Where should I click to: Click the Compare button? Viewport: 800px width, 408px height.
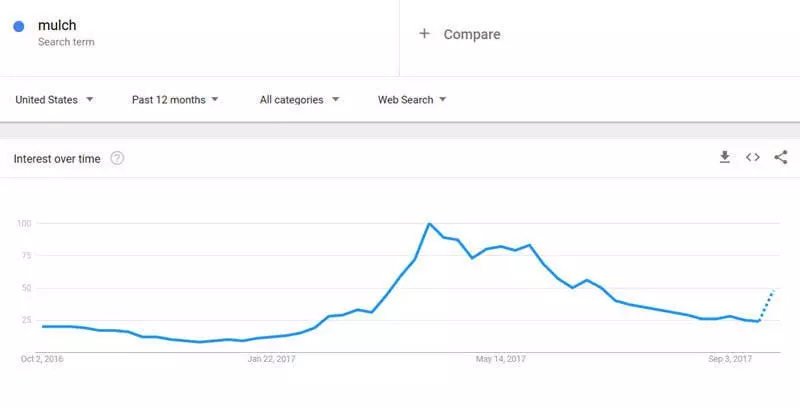460,34
